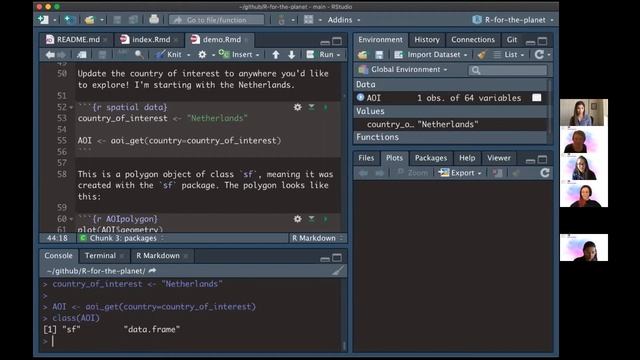Go back to previous source location
Screen dimensions: 640x360
pyautogui.click(x=50, y=55)
